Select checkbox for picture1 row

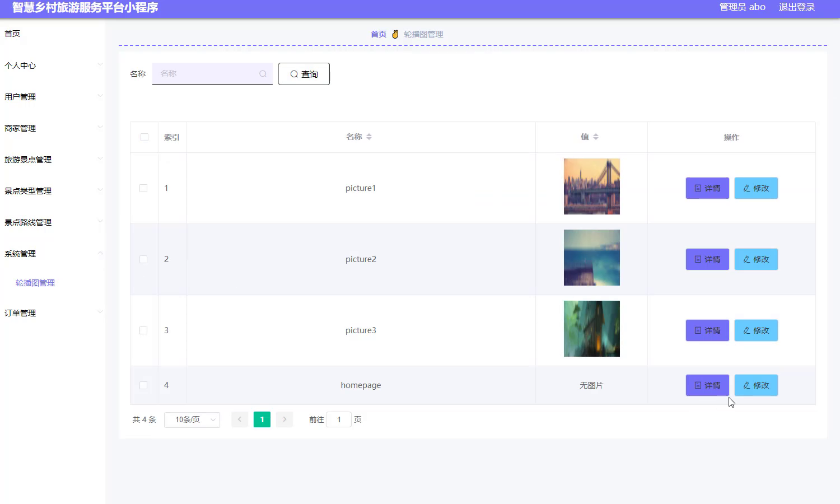(x=143, y=188)
